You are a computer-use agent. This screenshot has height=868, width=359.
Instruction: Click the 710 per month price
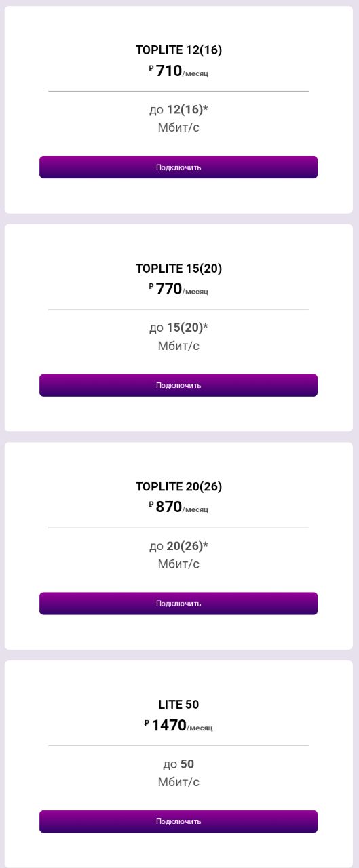point(182,71)
